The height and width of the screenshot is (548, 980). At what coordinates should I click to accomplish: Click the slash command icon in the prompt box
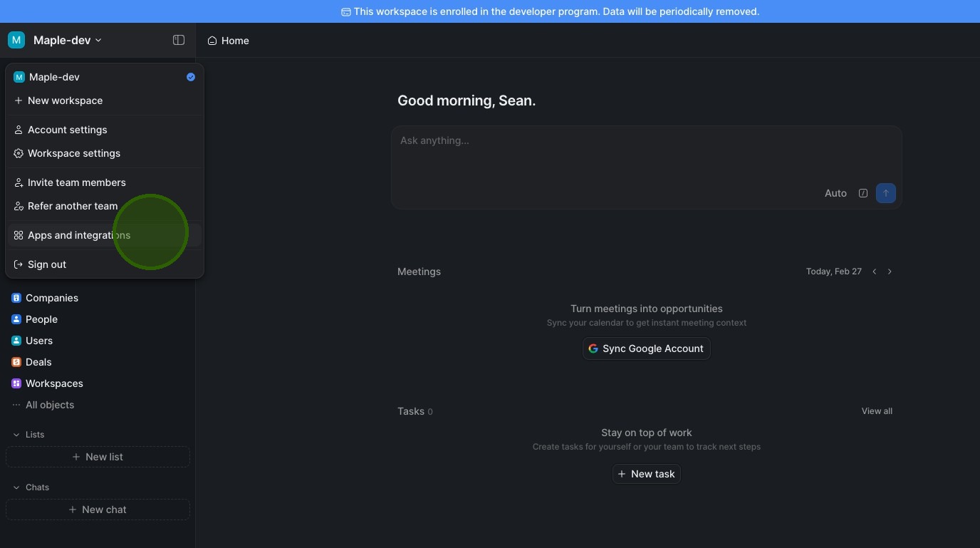tap(863, 193)
